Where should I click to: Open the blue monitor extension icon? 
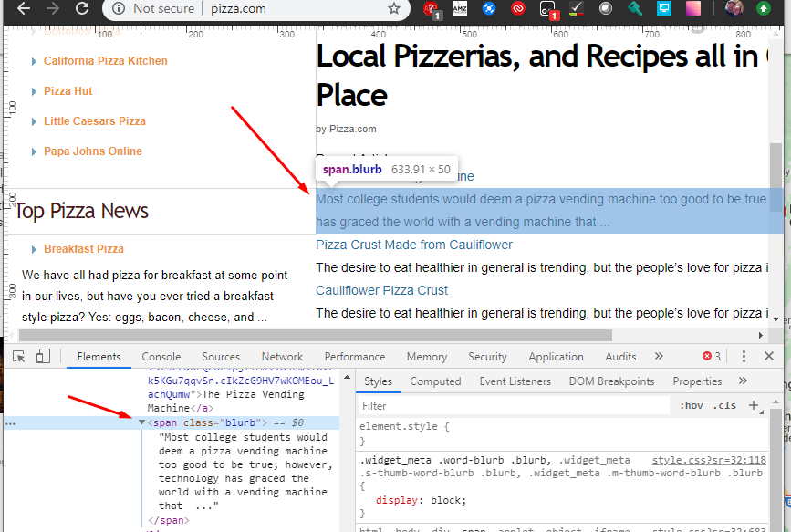tap(664, 8)
